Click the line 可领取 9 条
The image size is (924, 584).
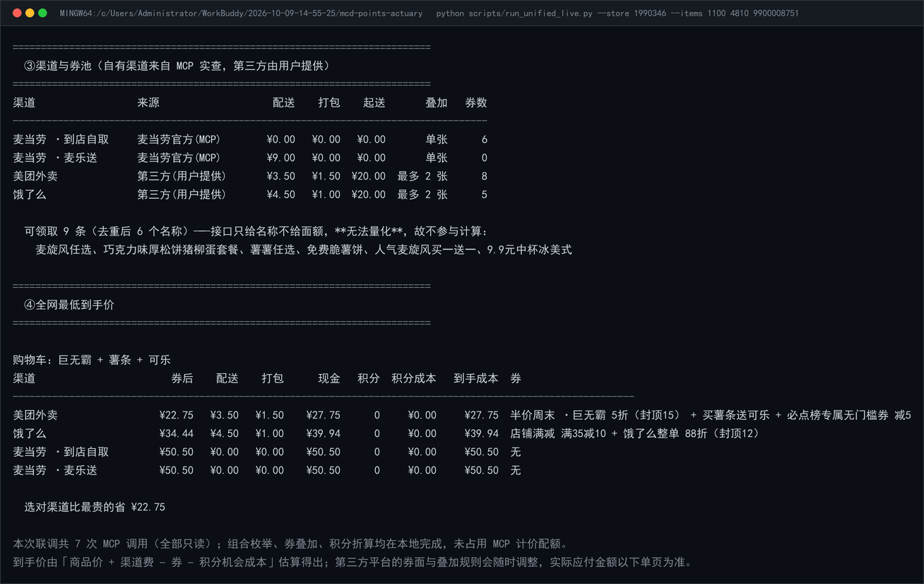256,231
